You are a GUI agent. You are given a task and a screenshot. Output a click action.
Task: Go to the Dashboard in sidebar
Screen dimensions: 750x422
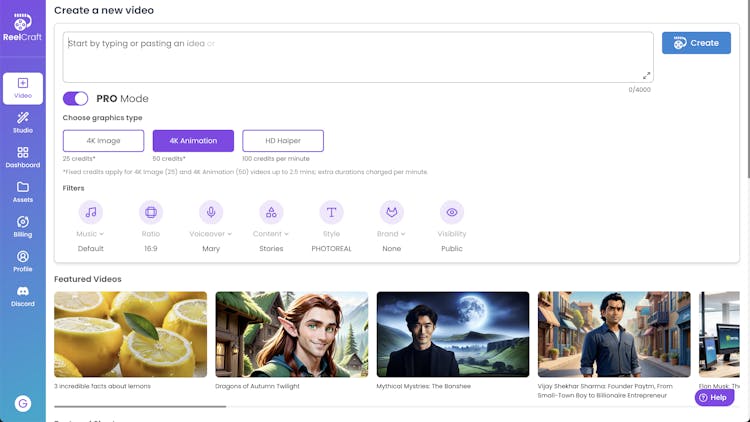coord(22,157)
